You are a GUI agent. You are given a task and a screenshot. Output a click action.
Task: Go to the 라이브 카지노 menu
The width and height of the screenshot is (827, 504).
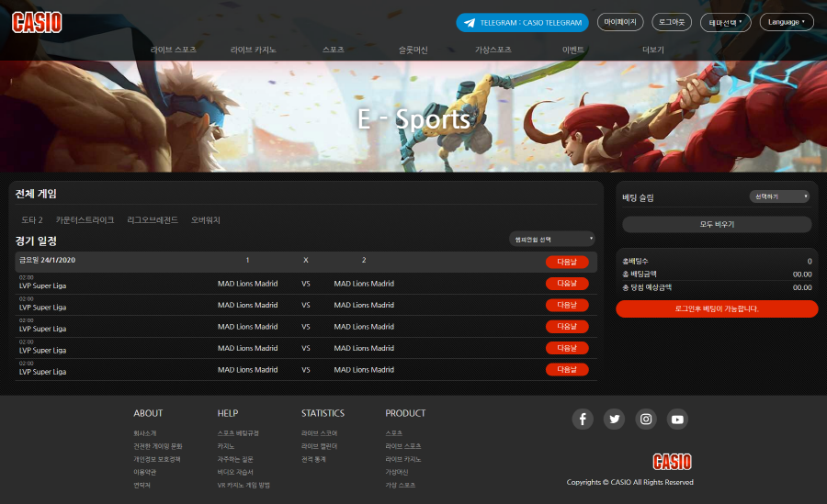point(254,50)
